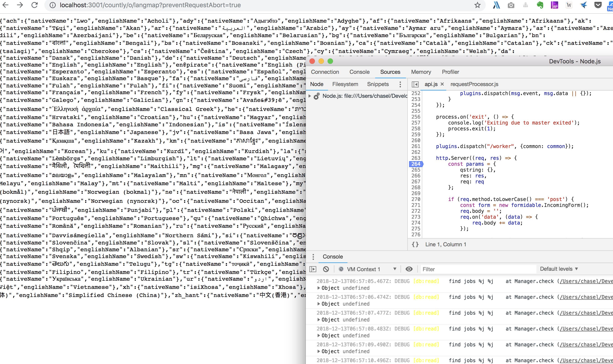This screenshot has width=613, height=364.
Task: Expand Object logged at 06:57:05.467Z
Action: (x=319, y=288)
